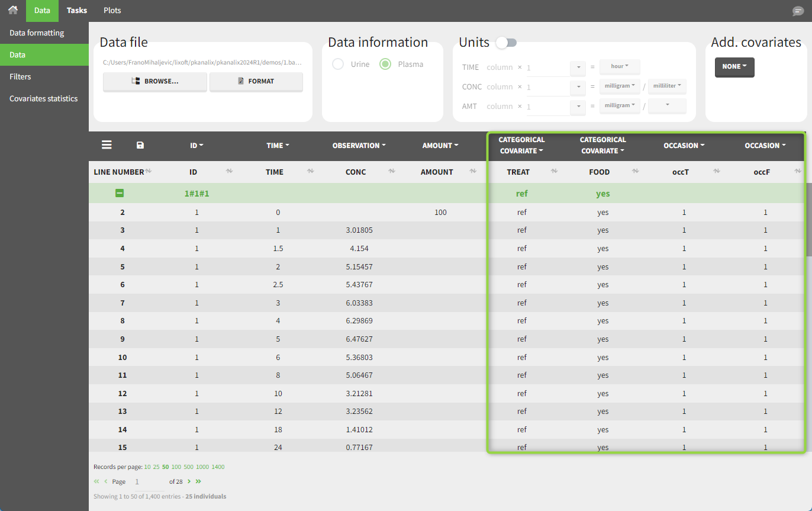Screen dimensions: 812x511
Task: Click the FORMAT button
Action: click(x=256, y=82)
